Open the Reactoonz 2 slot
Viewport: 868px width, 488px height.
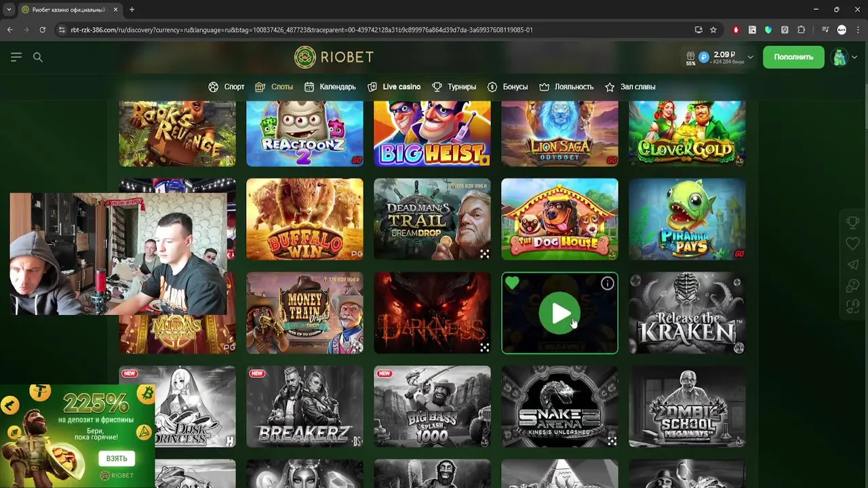[304, 134]
